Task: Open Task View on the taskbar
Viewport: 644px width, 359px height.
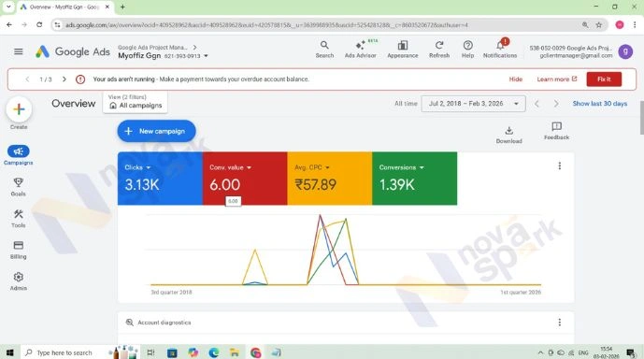Action: pyautogui.click(x=150, y=352)
